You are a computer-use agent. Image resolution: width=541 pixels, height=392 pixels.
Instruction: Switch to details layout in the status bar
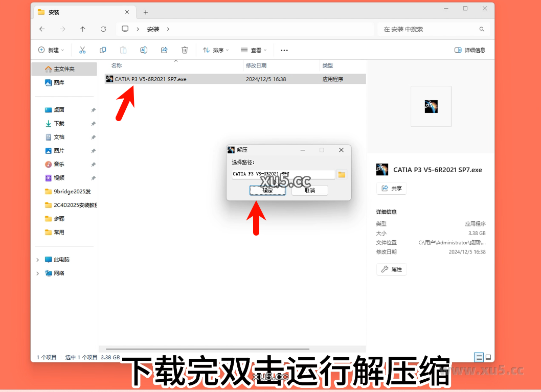(479, 357)
